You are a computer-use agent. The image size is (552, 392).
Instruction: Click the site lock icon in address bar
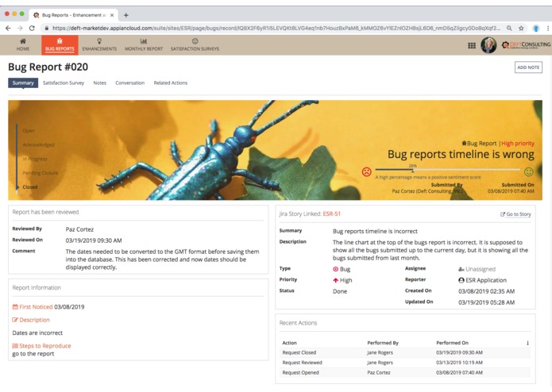[46, 28]
